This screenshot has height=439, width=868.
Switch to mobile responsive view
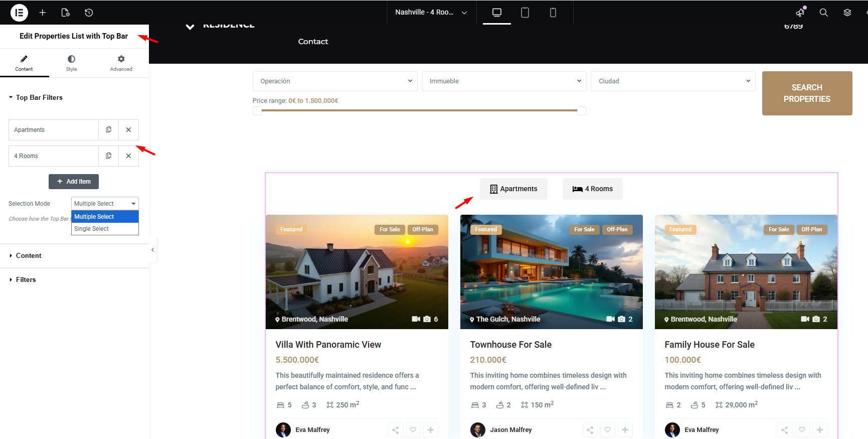coord(553,13)
